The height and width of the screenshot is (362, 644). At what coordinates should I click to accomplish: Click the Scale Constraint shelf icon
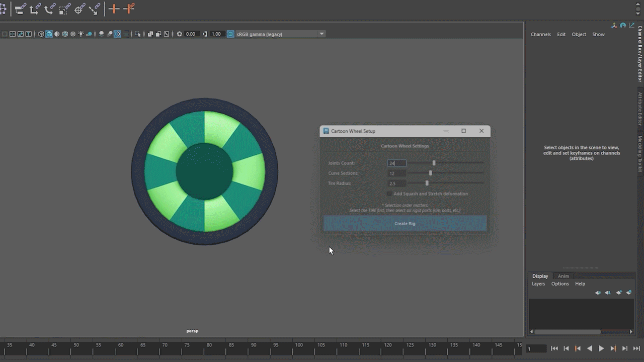64,9
